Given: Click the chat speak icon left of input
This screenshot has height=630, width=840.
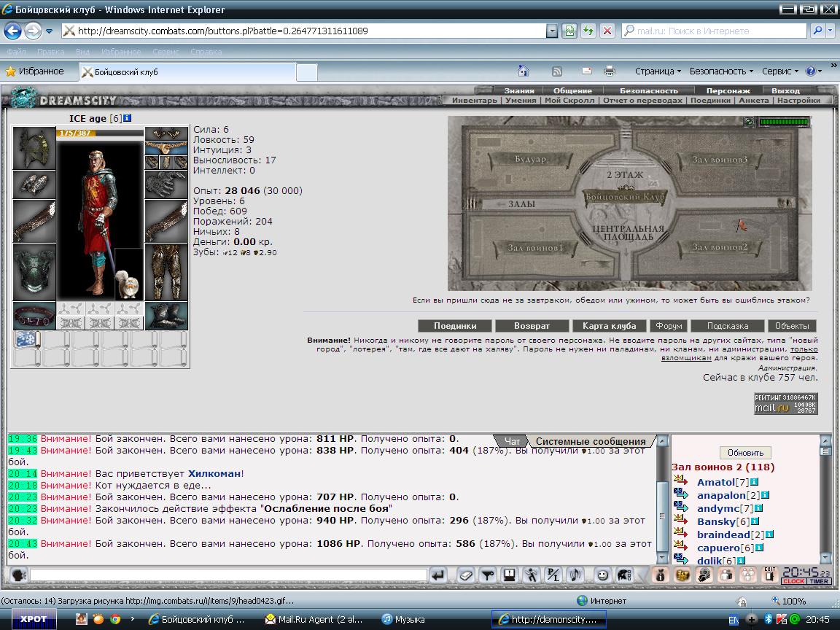Looking at the screenshot, I should (x=19, y=575).
